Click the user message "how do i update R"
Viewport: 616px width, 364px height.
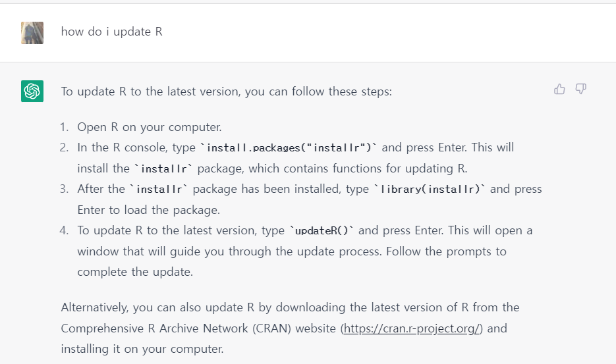[x=111, y=32]
